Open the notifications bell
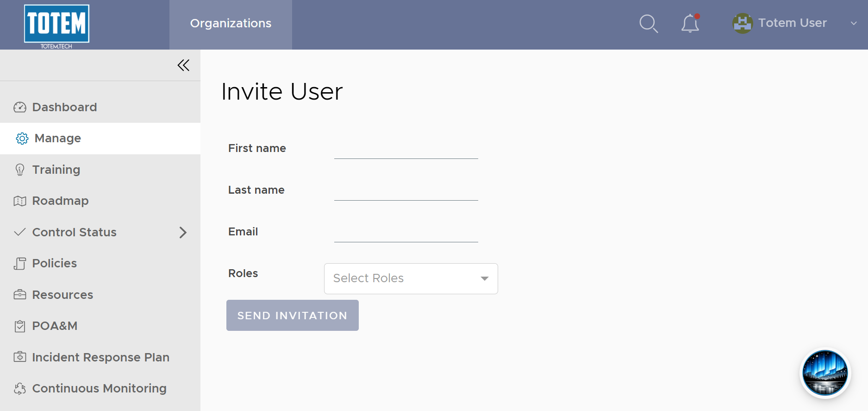 click(690, 23)
